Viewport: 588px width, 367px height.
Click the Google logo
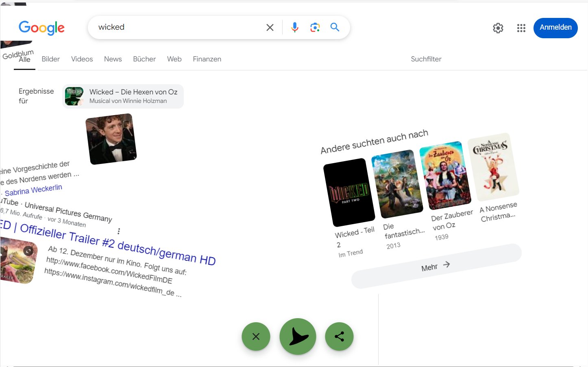[x=41, y=28]
